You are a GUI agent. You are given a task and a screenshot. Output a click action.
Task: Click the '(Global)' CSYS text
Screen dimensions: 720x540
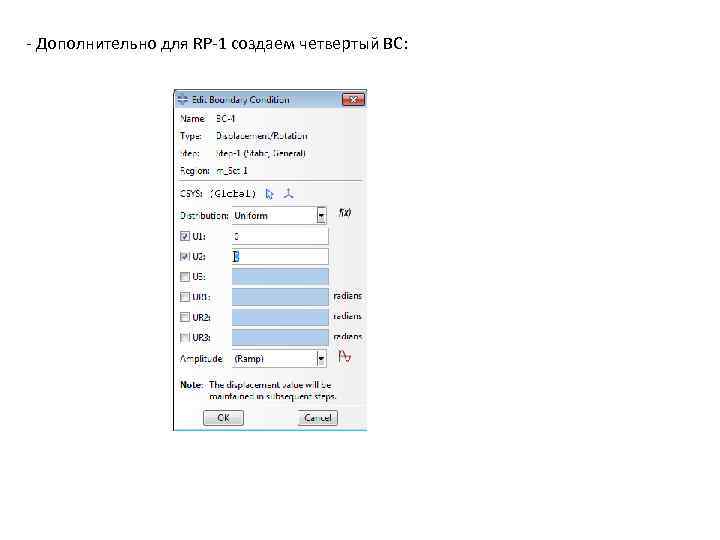pyautogui.click(x=233, y=194)
